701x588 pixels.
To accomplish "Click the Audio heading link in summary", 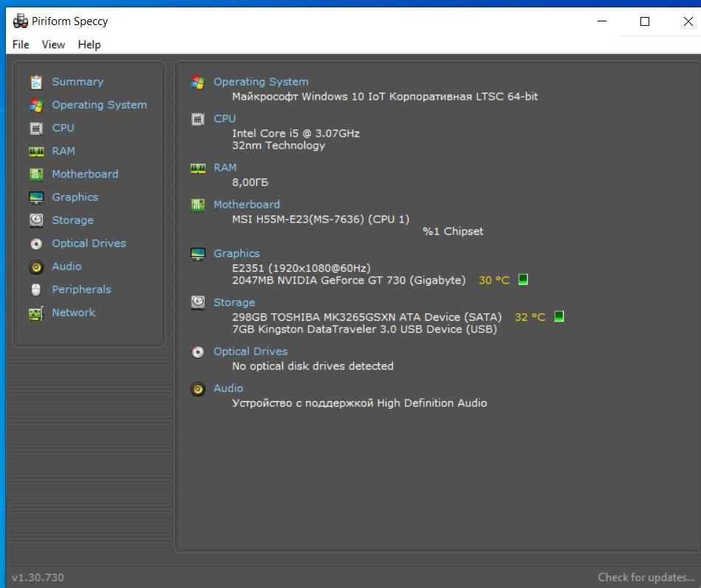I will (x=228, y=388).
